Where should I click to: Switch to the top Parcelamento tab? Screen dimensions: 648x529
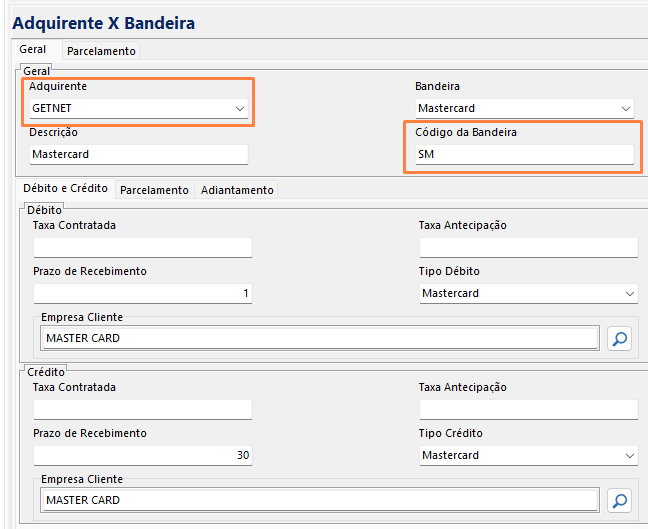(101, 51)
